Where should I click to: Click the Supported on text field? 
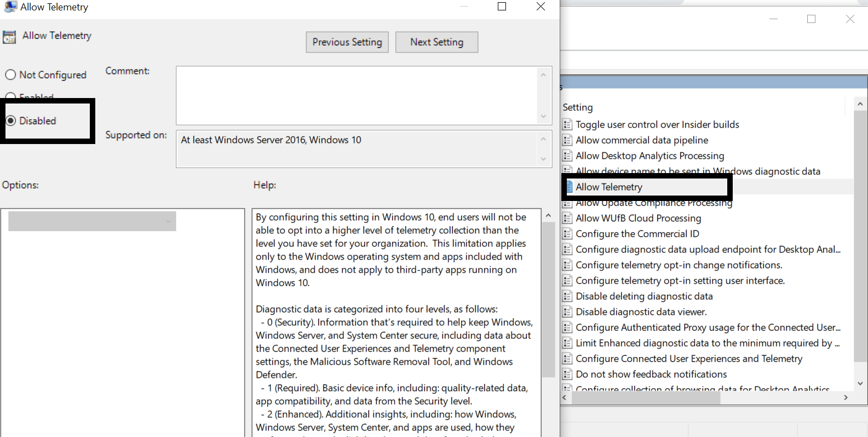pyautogui.click(x=358, y=148)
